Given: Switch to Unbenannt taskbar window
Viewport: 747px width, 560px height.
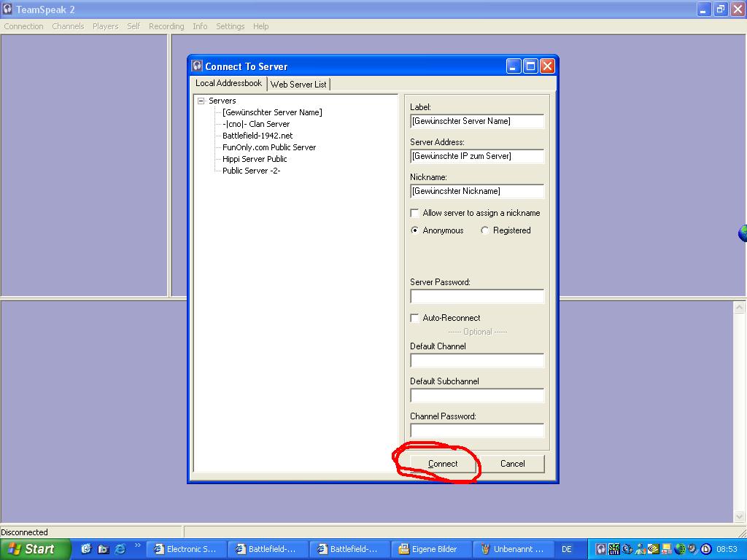Looking at the screenshot, I should [513, 549].
